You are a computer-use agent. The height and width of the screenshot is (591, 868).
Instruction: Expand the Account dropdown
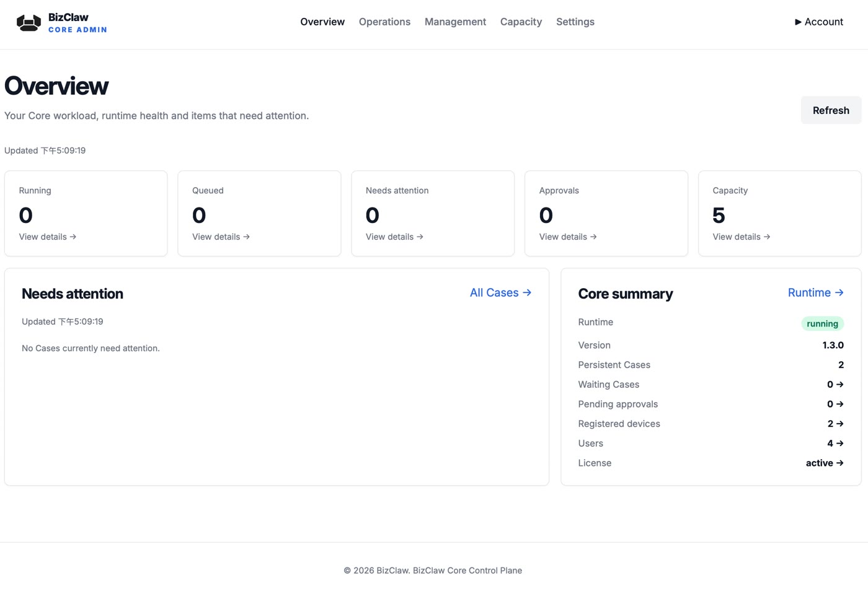point(819,22)
